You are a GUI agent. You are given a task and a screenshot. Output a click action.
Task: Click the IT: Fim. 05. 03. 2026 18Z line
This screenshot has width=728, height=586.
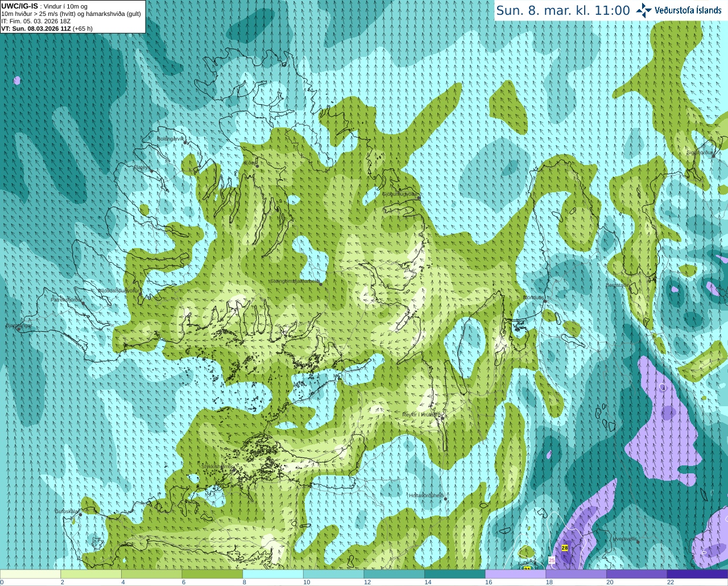36,21
